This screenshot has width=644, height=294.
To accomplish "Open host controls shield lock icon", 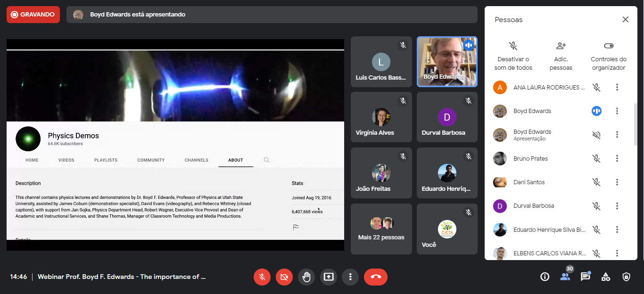I will click(x=626, y=277).
